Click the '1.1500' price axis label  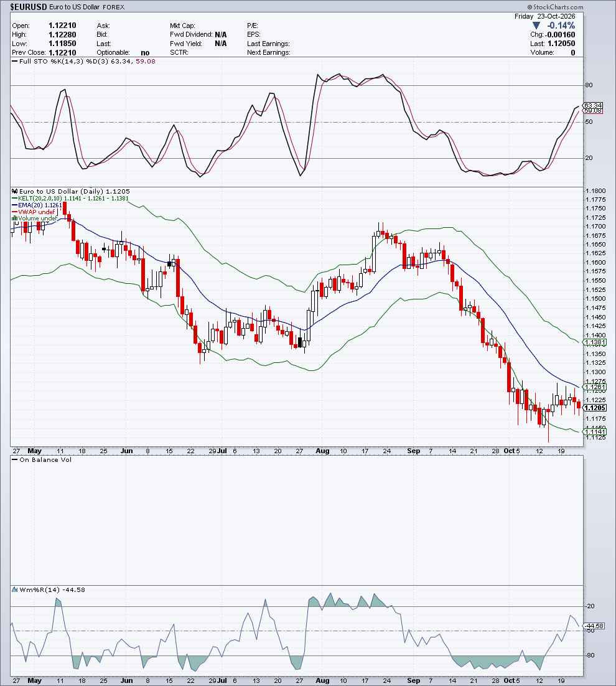[x=595, y=299]
